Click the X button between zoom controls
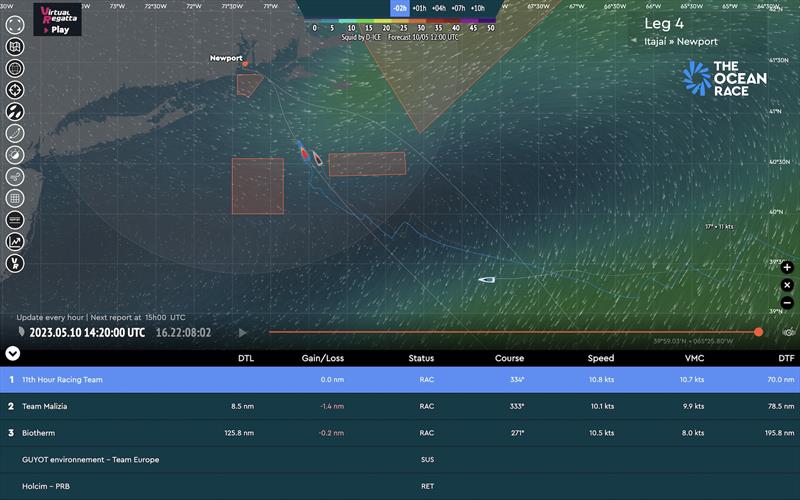 (x=787, y=285)
